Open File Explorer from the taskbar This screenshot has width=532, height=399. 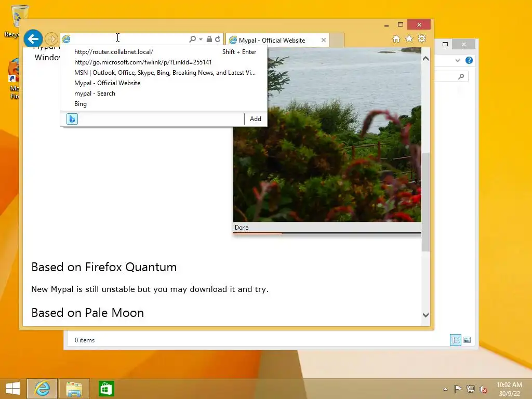pos(74,389)
